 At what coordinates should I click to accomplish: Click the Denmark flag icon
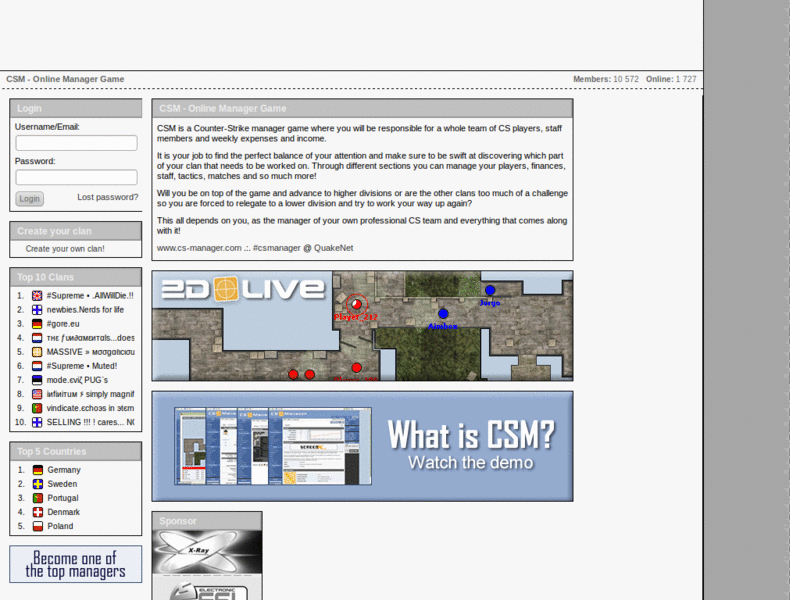[x=38, y=512]
